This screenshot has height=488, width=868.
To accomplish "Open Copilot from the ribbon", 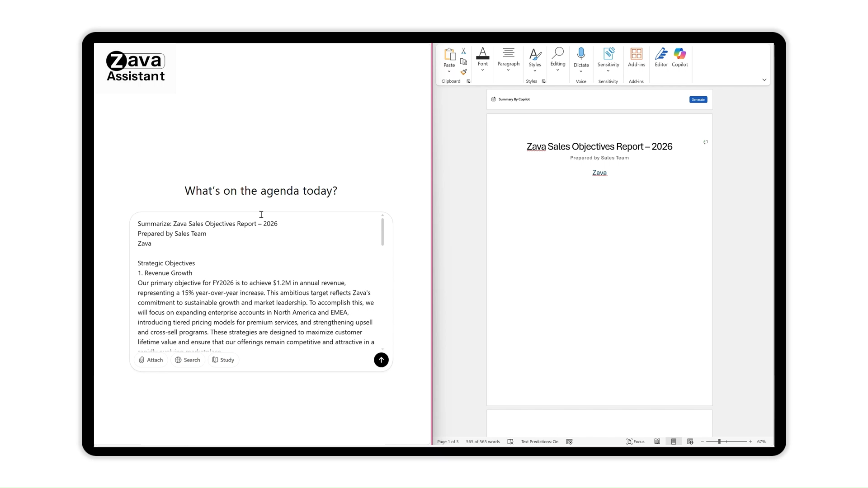I will 680,54.
